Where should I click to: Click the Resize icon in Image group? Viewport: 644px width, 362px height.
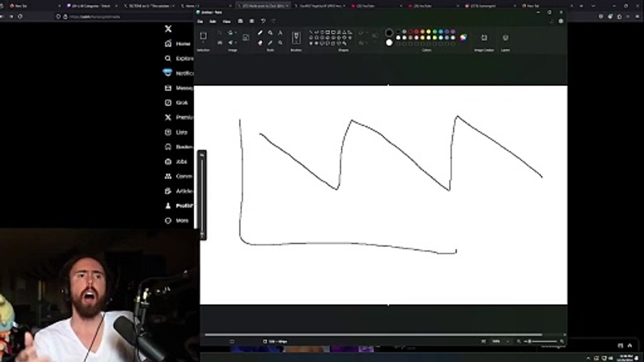220,43
